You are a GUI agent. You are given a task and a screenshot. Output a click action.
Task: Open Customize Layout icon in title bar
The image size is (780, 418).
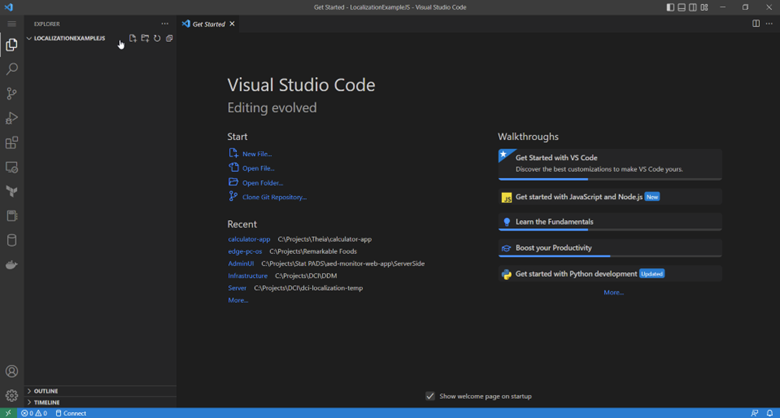point(704,7)
